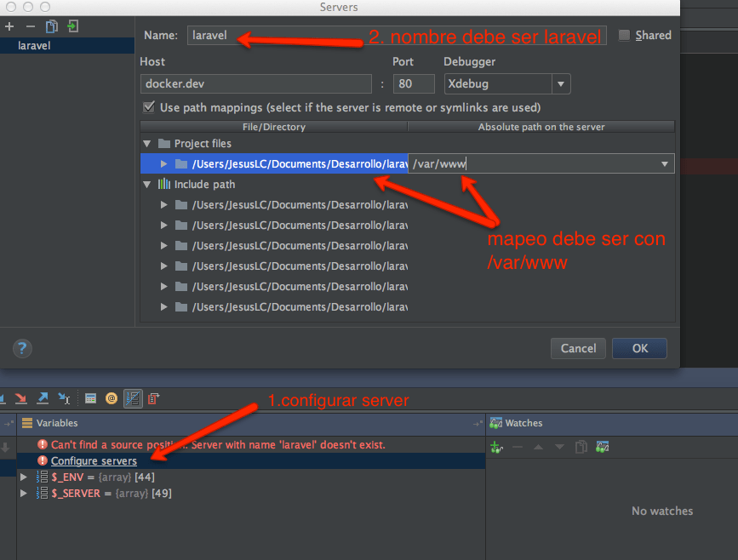Copy the selected watch using the copy icon
Screen dimensions: 738x560
(x=581, y=447)
